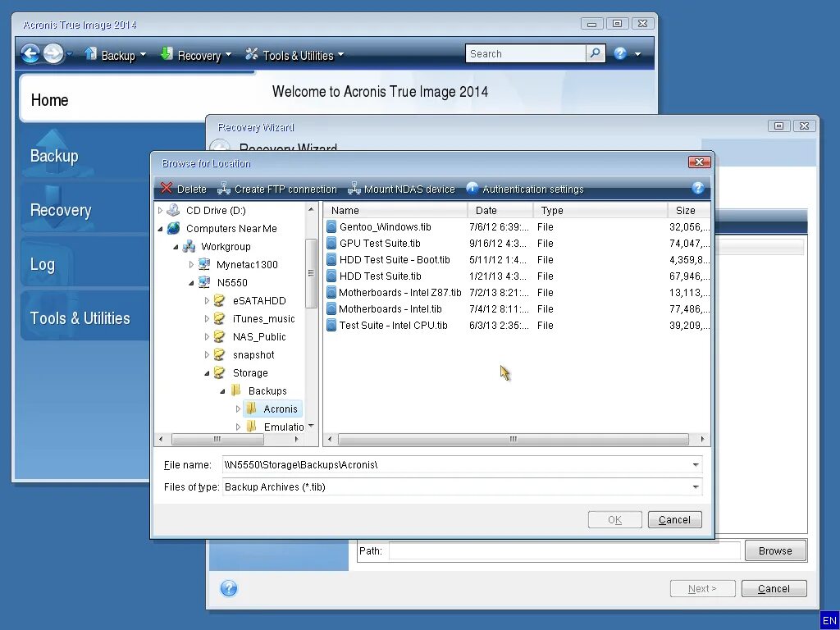Image resolution: width=840 pixels, height=630 pixels.
Task: Expand the Acronis folder node
Action: pos(238,409)
